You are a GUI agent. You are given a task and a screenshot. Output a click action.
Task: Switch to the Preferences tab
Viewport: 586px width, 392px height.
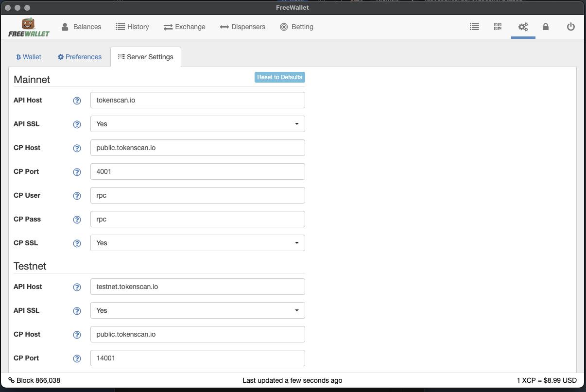[80, 57]
